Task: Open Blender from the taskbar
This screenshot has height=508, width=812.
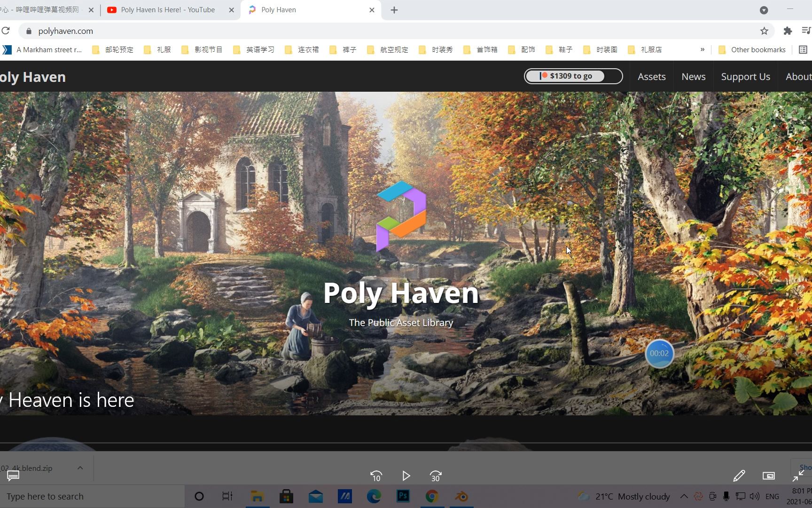Action: point(461,496)
